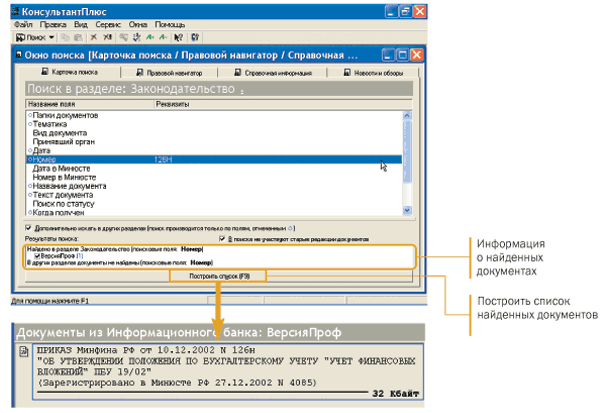This screenshot has height=413, width=608.
Task: Toggle old document editions exclusion checkbox
Action: [222, 239]
